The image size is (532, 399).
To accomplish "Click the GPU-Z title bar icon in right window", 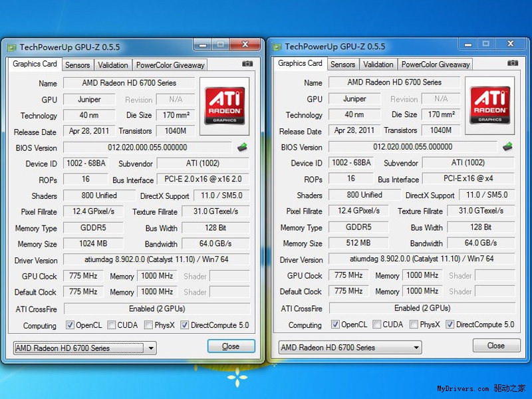I will 277,47.
